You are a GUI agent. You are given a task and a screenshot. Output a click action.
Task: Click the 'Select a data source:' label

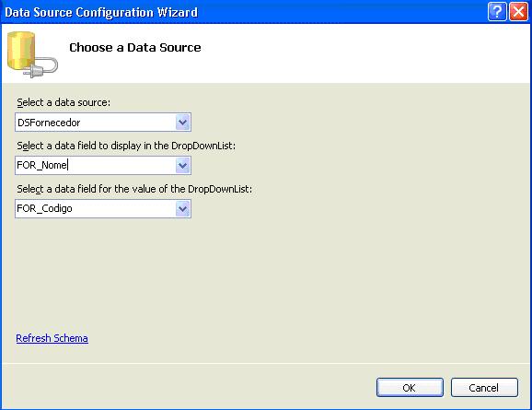click(x=64, y=102)
